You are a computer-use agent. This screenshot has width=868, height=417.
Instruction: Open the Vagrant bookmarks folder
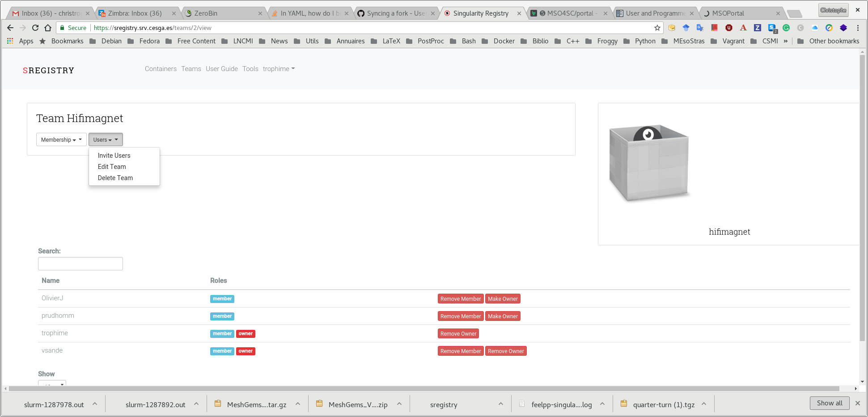728,41
